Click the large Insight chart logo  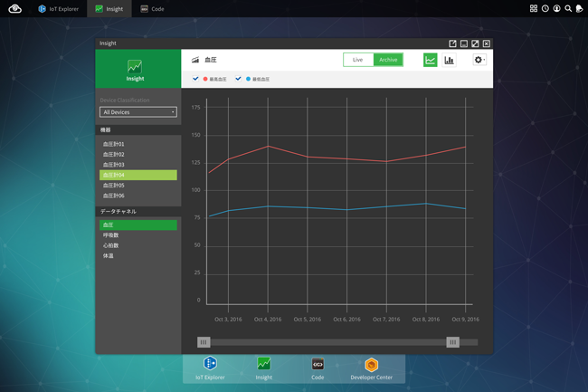(x=135, y=66)
